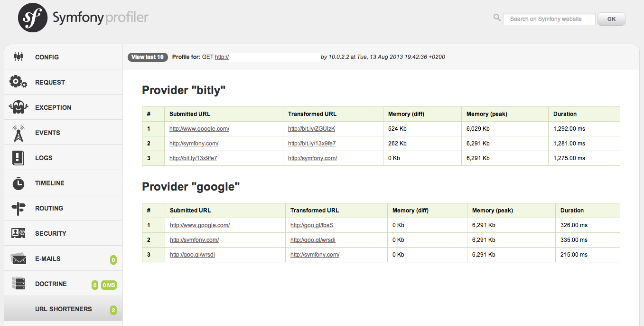This screenshot has height=326, width=644.
Task: Click the 215.00 ms duration cell
Action: (x=588, y=255)
